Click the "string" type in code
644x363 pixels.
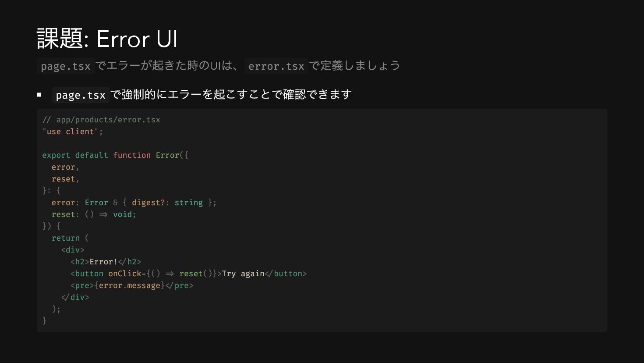pos(189,203)
